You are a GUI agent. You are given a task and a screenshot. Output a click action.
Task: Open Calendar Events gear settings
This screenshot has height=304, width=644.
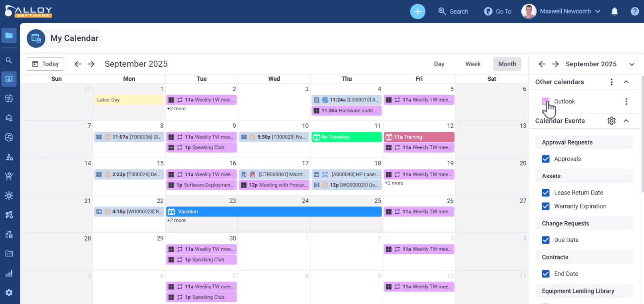611,121
